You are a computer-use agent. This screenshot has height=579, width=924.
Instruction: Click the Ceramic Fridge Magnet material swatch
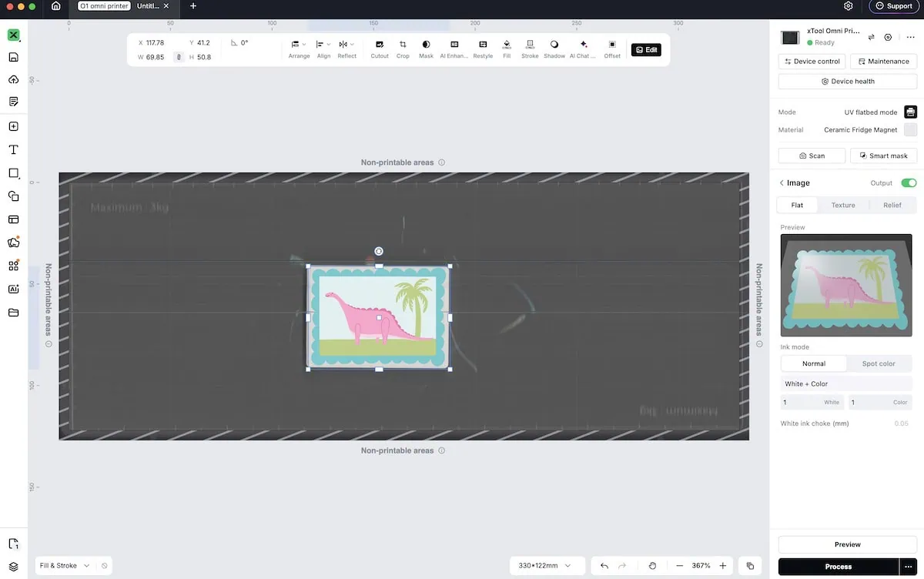(x=911, y=130)
